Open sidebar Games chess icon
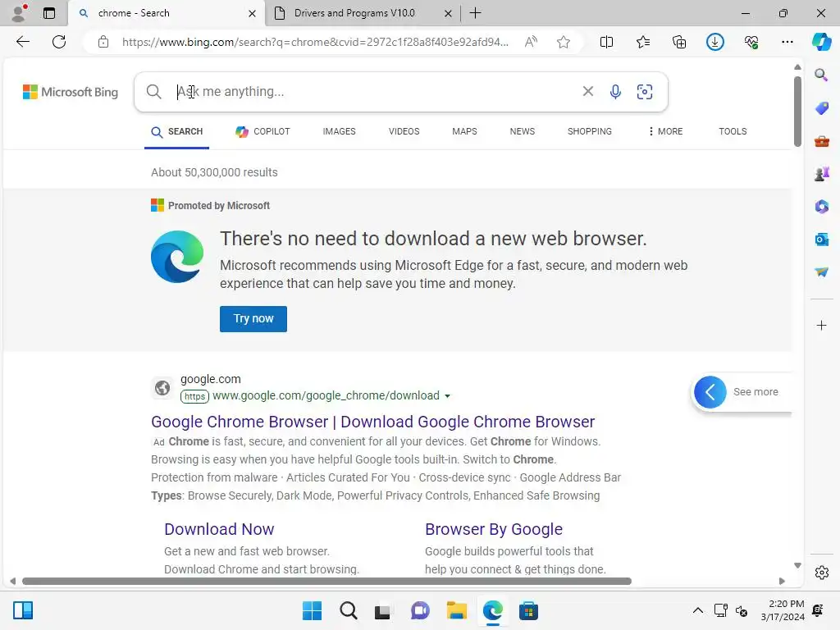 click(x=821, y=174)
